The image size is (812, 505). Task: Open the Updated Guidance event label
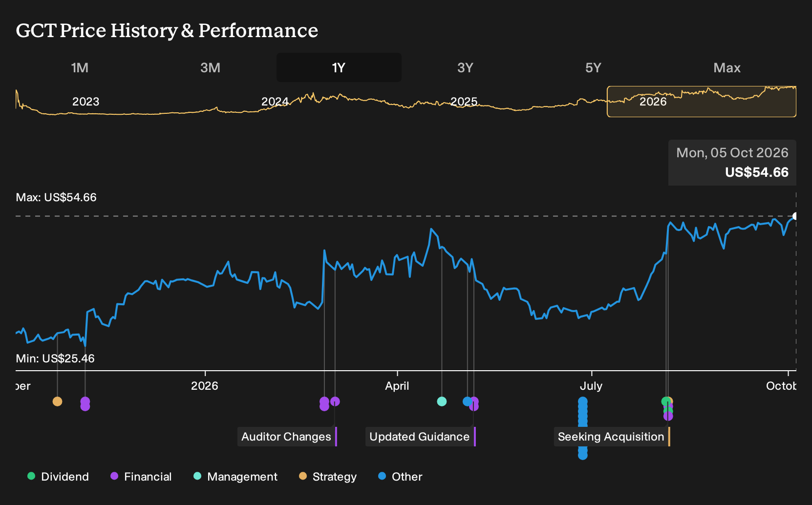coord(420,437)
